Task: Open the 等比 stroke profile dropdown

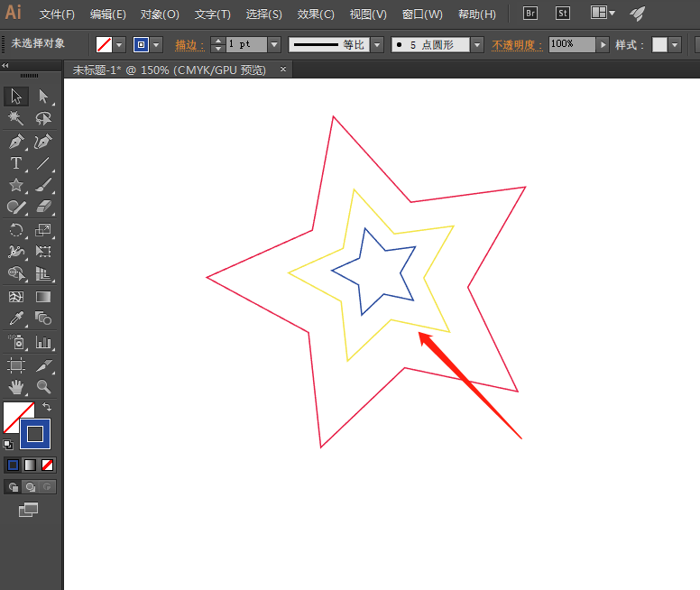Action: pyautogui.click(x=376, y=44)
